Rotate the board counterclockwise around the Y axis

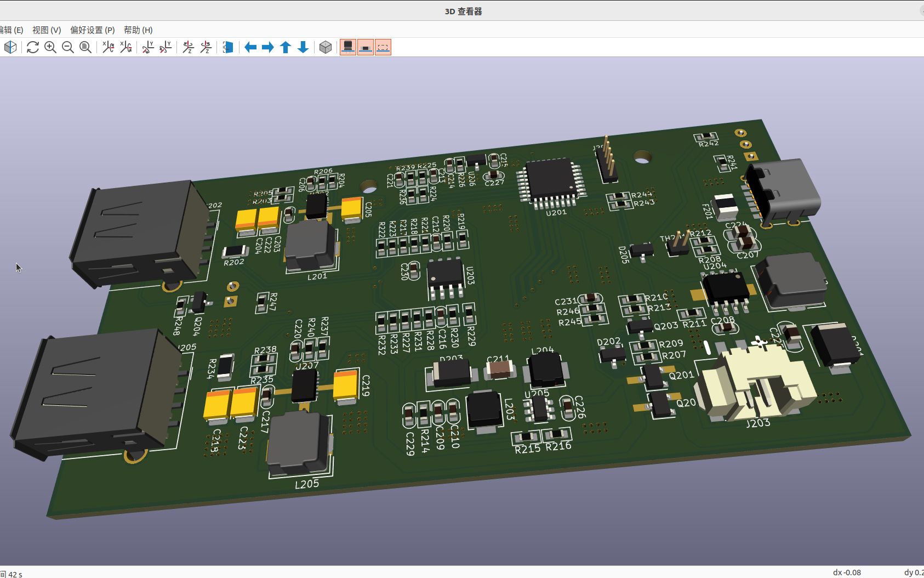pyautogui.click(x=166, y=47)
